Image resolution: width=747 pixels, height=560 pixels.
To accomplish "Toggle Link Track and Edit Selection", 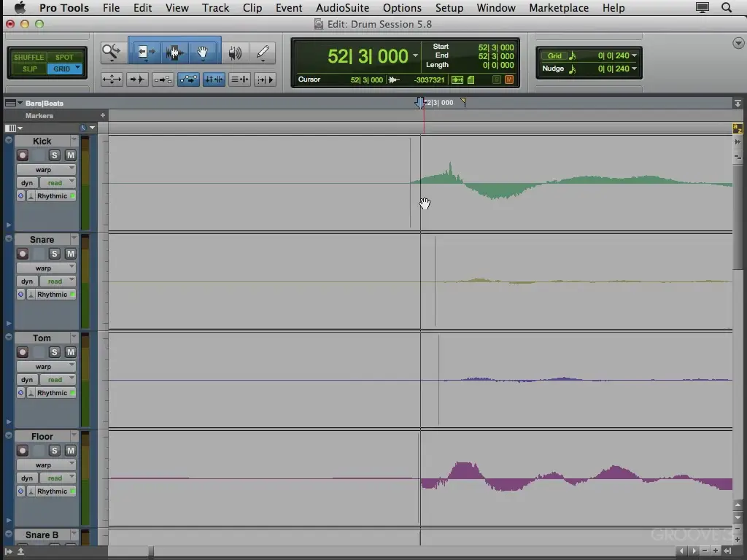I will click(239, 79).
